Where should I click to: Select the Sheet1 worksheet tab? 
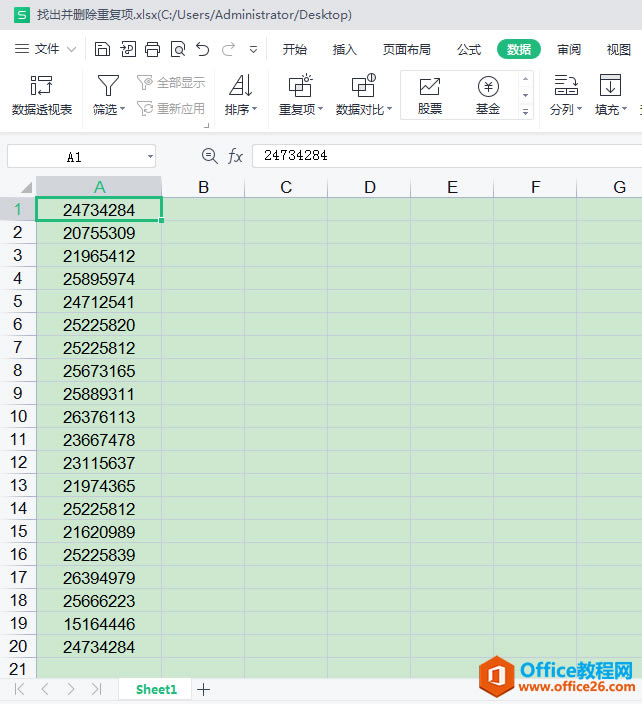click(x=156, y=689)
